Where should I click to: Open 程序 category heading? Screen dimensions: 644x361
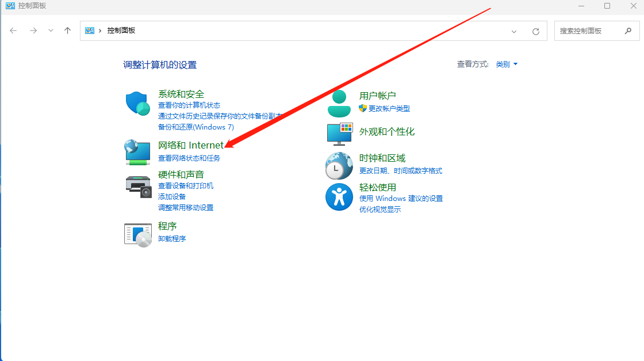coord(167,226)
